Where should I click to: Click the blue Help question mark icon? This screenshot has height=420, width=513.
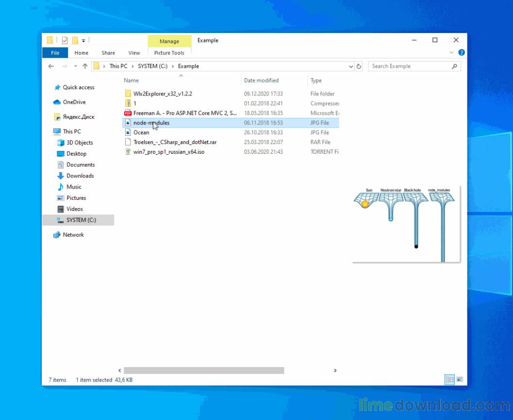[461, 52]
